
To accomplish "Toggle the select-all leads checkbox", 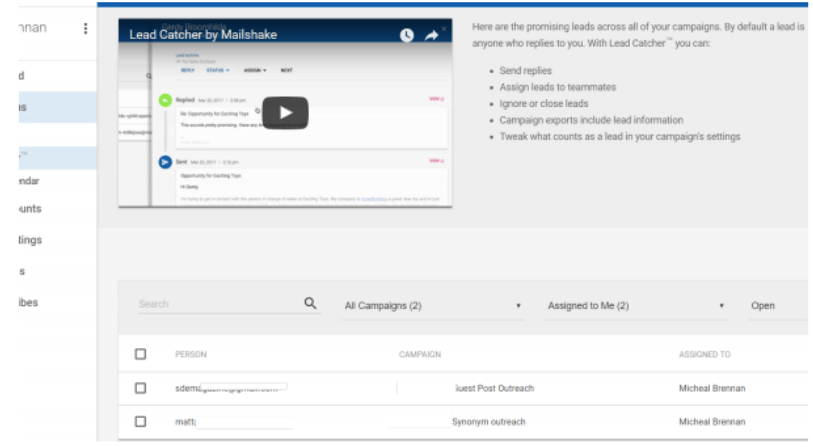I will [140, 354].
